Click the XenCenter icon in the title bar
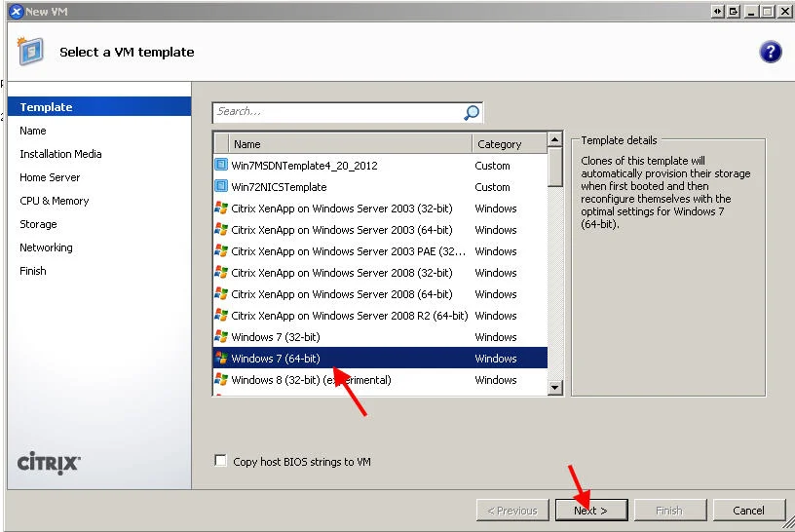Viewport: 795px width, 532px height. click(x=17, y=11)
